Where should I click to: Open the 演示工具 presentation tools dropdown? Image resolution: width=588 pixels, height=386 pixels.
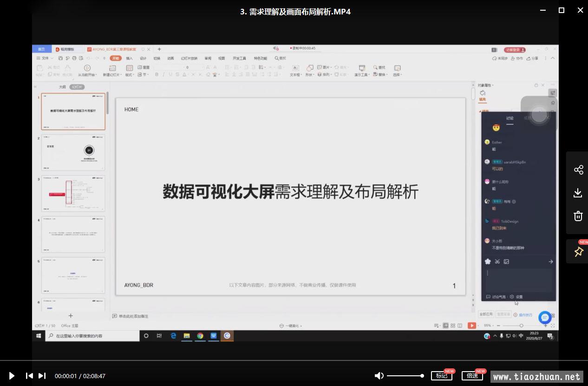(x=361, y=75)
